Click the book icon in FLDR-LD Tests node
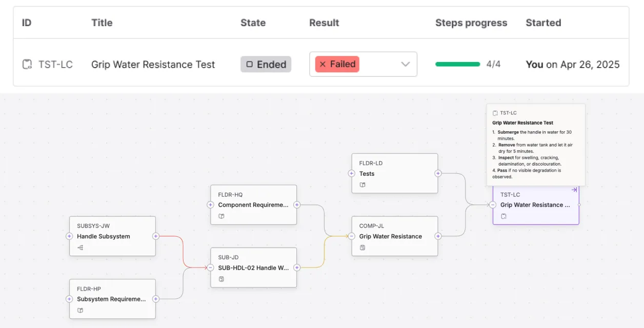 point(363,185)
